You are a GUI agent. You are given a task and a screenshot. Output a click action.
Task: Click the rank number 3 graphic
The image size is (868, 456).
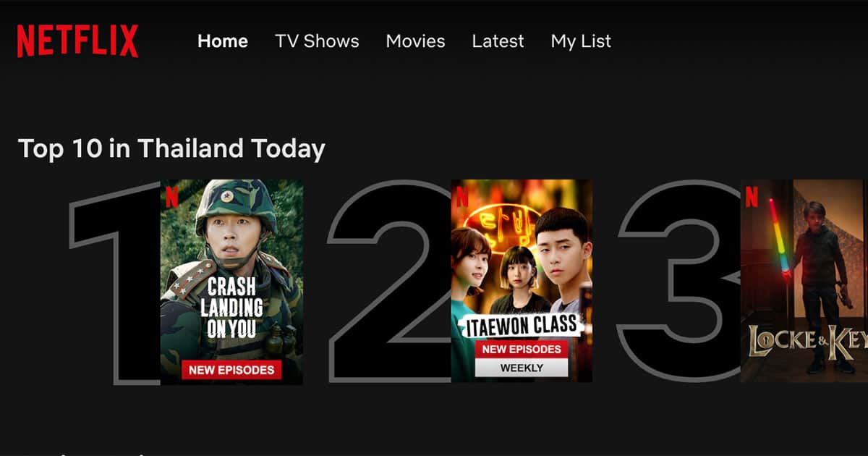(680, 281)
